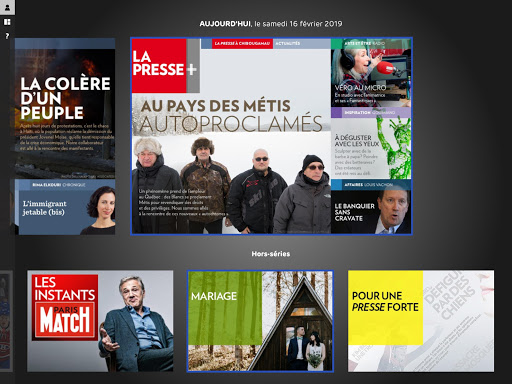The height and width of the screenshot is (384, 512).
Task: Tap the Hors-séries section heading
Action: [x=271, y=254]
